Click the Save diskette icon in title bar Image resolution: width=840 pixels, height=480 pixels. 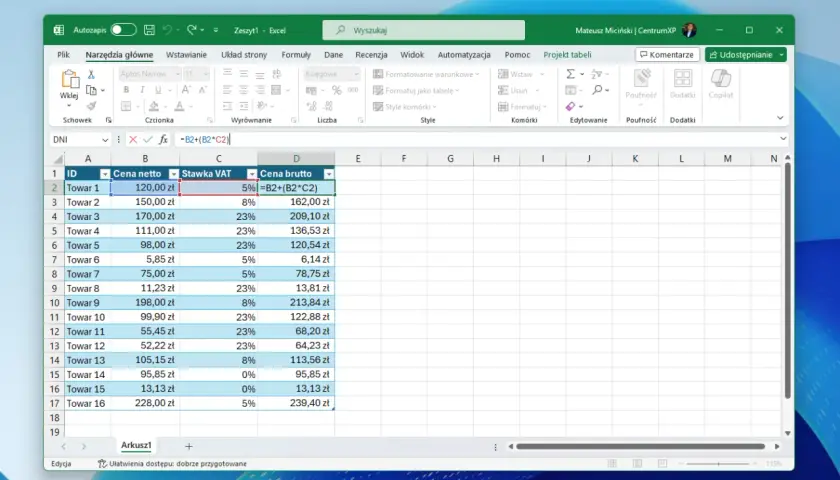[149, 30]
